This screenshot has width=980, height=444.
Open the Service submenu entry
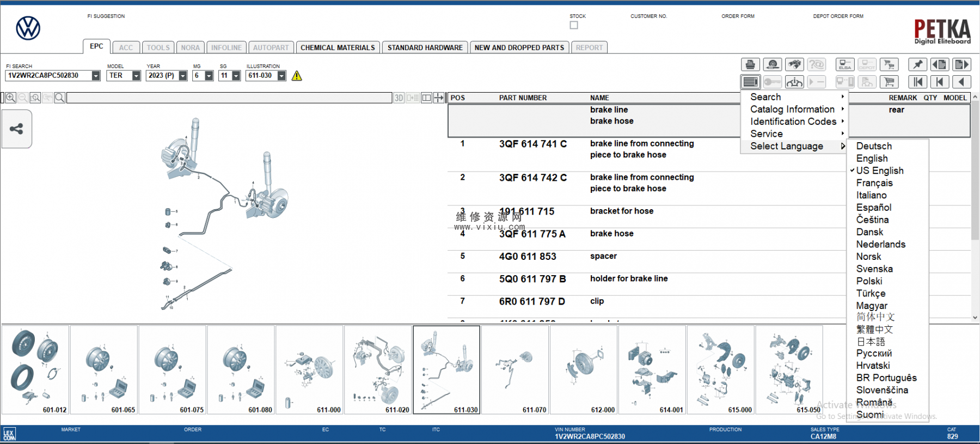click(794, 134)
